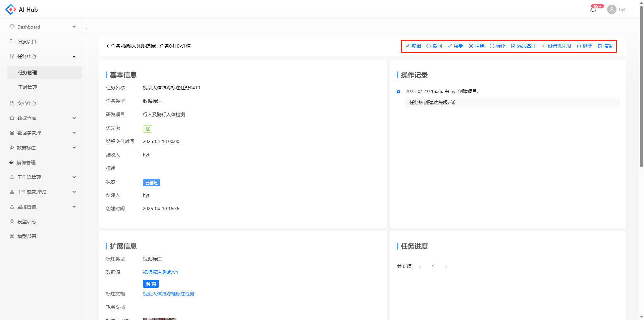Go to the previous page in 任务进度
Viewport: 644px width, 320px height.
420,267
